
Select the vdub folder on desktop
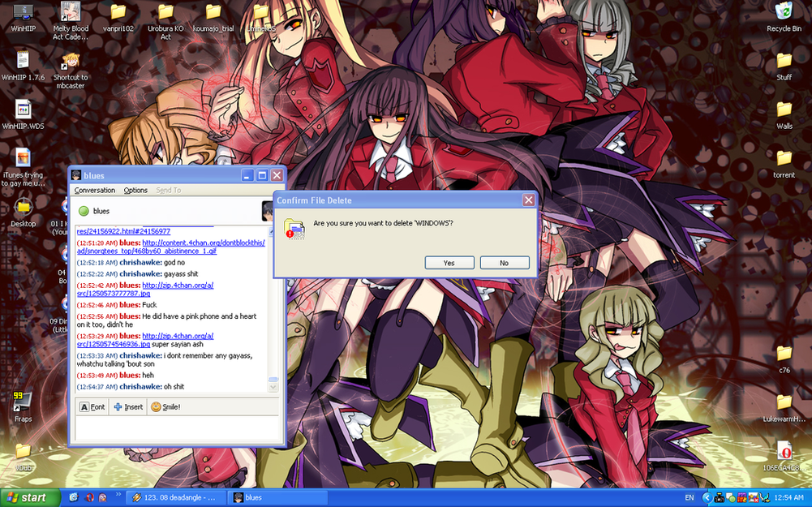(24, 456)
